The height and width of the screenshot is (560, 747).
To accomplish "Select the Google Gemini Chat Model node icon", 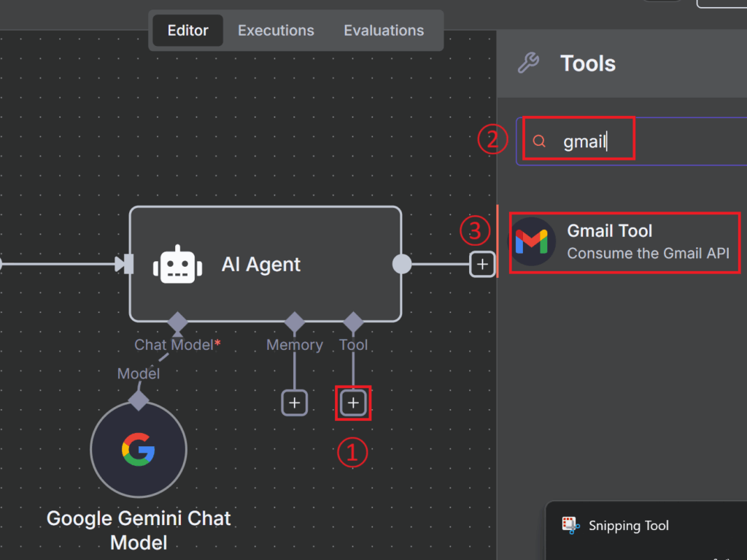I will tap(139, 450).
